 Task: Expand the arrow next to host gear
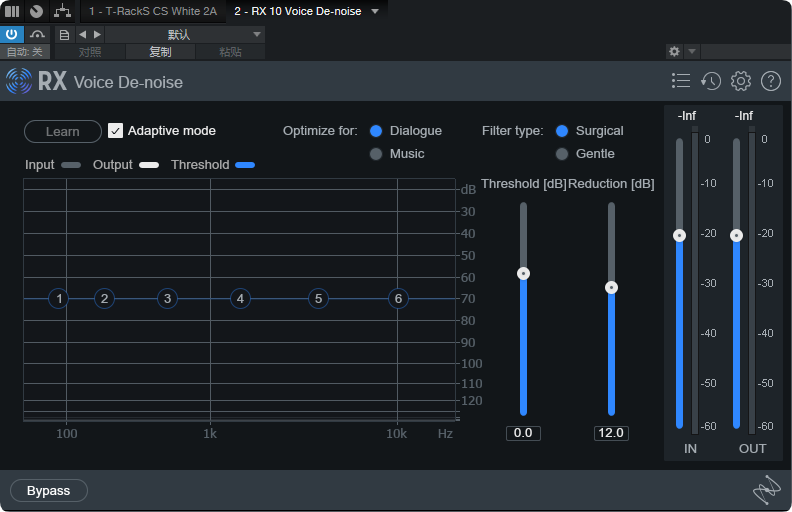pyautogui.click(x=692, y=51)
